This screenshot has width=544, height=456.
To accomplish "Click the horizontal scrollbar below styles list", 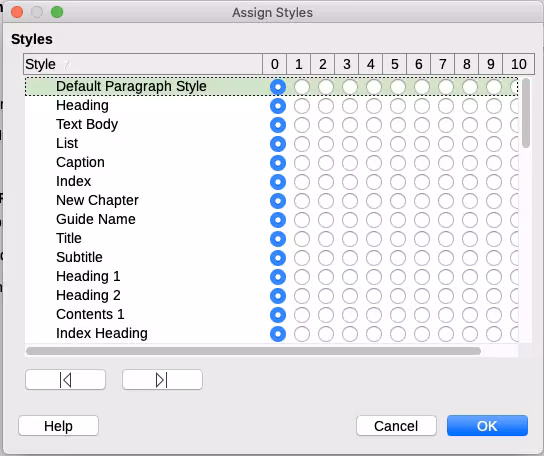I will point(254,351).
